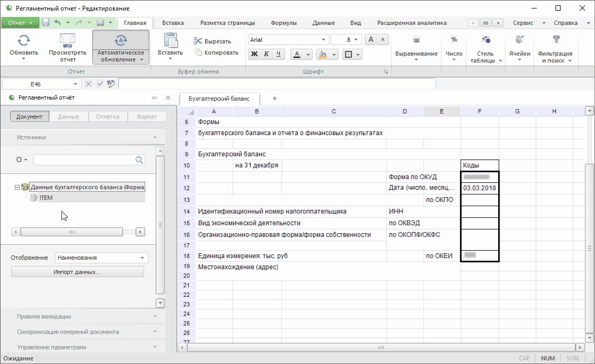Viewport: 595px width, 364px height.
Task: Increase font size with large A
Action: click(x=371, y=40)
